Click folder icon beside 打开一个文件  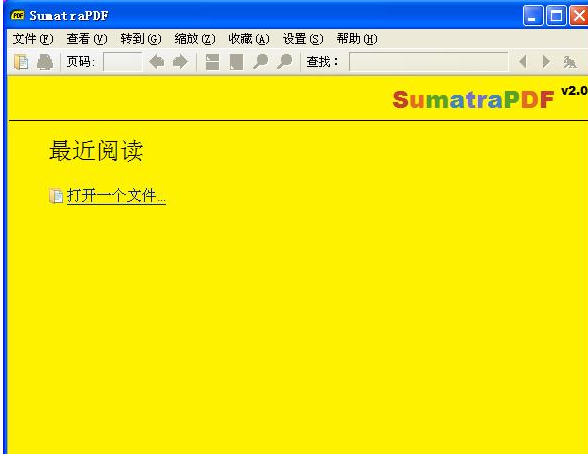point(56,196)
